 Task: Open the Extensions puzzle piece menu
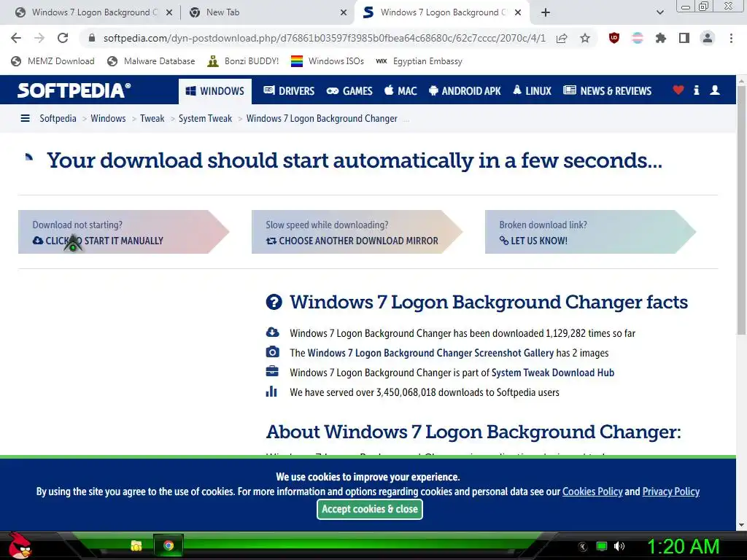661,38
